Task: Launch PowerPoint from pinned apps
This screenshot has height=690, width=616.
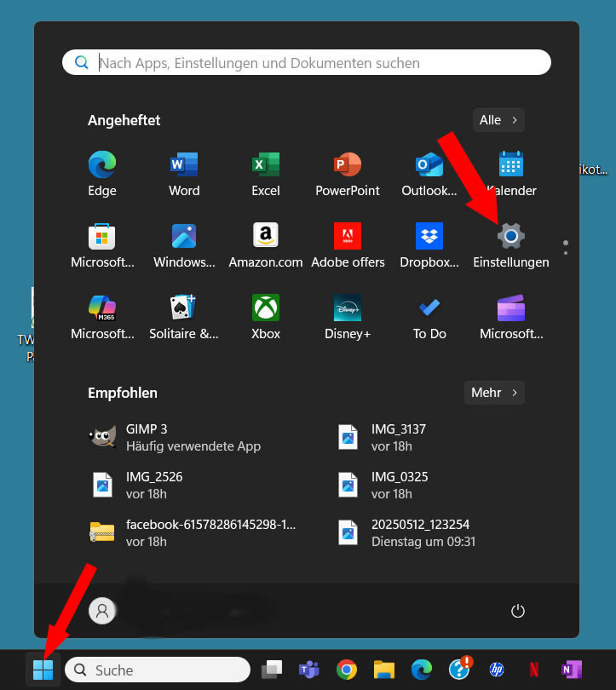Action: (x=348, y=174)
